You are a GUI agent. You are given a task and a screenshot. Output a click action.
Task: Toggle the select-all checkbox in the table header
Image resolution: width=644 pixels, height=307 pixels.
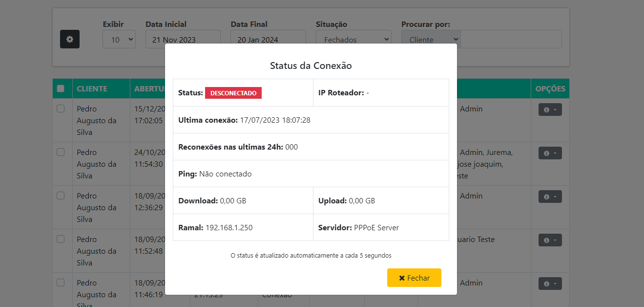click(61, 88)
